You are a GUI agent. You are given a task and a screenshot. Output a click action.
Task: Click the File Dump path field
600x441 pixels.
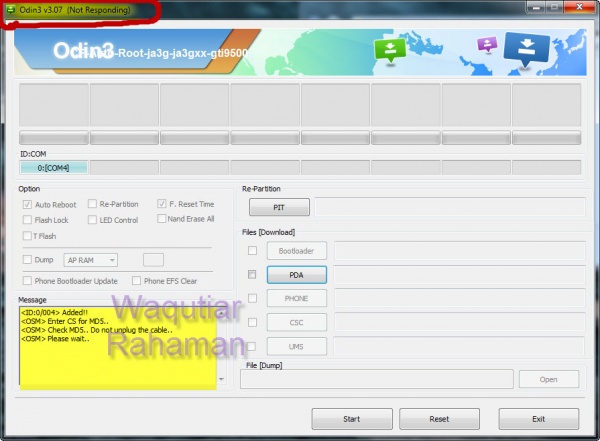[x=377, y=379]
